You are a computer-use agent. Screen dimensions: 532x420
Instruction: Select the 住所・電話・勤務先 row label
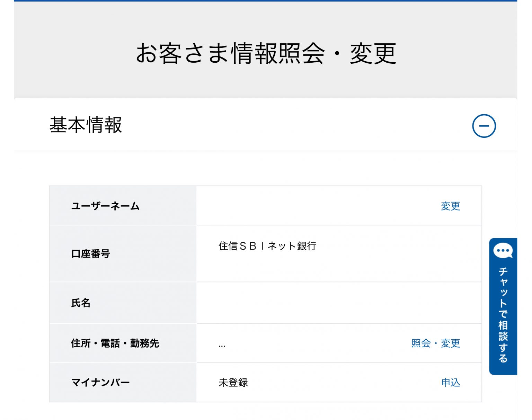115,343
